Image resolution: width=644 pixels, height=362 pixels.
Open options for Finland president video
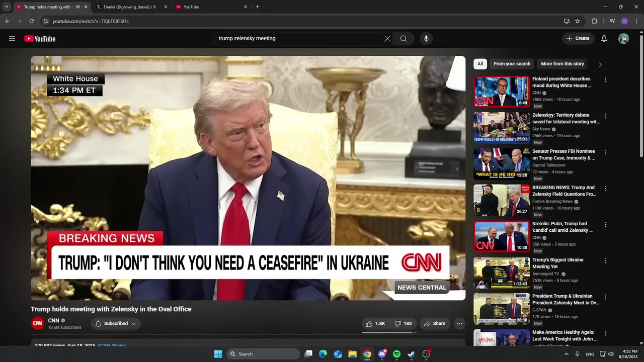(x=606, y=80)
